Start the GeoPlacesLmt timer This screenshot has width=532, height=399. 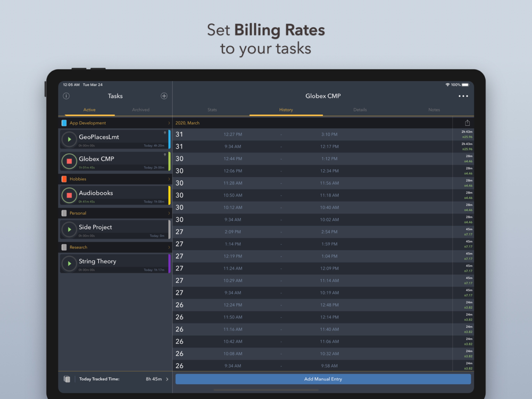[69, 139]
